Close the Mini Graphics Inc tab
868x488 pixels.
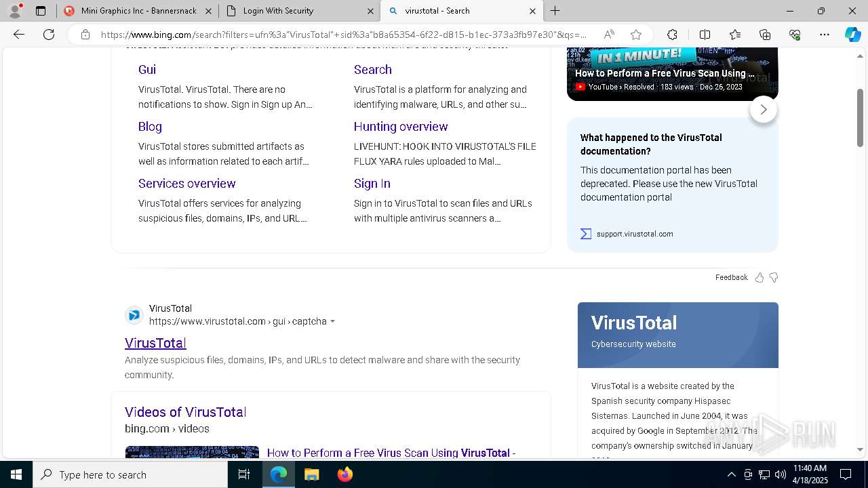pyautogui.click(x=208, y=11)
